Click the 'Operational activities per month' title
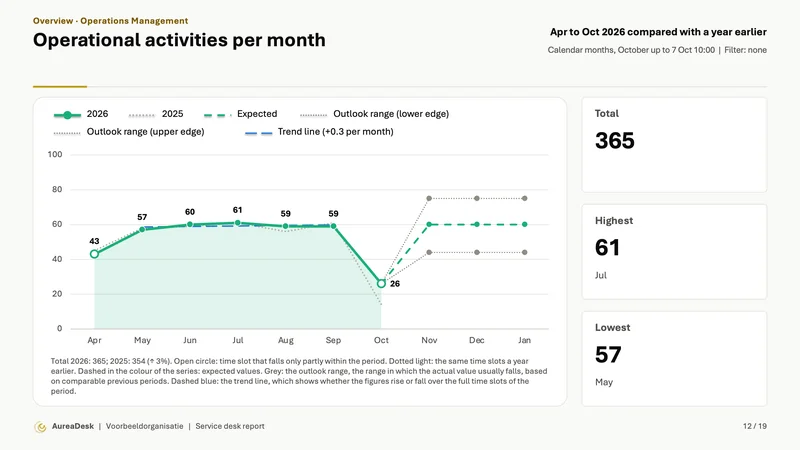The height and width of the screenshot is (450, 800). pyautogui.click(x=179, y=40)
